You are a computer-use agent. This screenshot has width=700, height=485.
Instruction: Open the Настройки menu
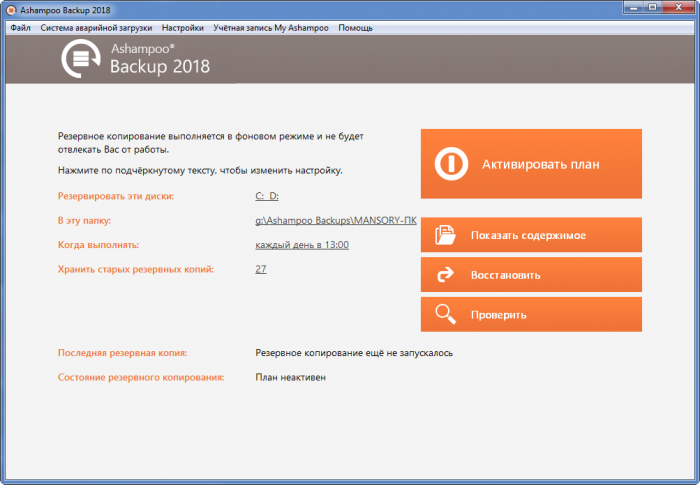click(x=183, y=28)
